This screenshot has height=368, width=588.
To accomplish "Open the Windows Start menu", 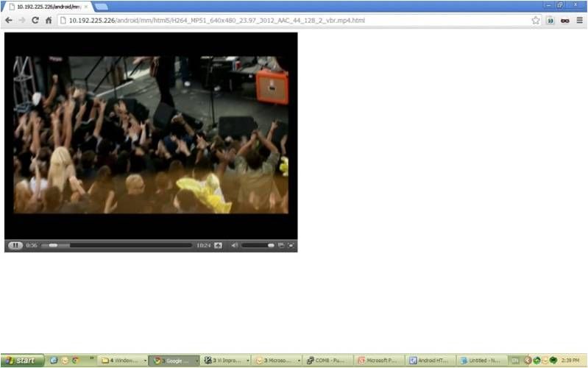I will tap(23, 361).
